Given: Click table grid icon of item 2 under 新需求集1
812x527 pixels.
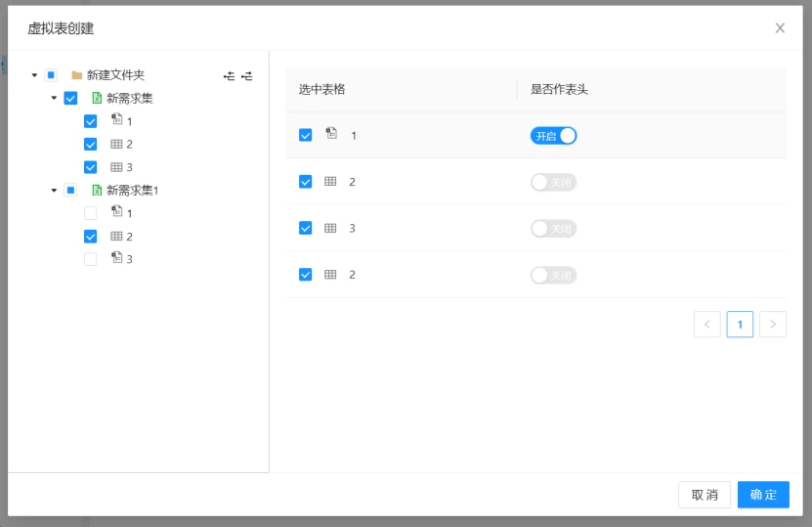Looking at the screenshot, I should click(x=116, y=237).
